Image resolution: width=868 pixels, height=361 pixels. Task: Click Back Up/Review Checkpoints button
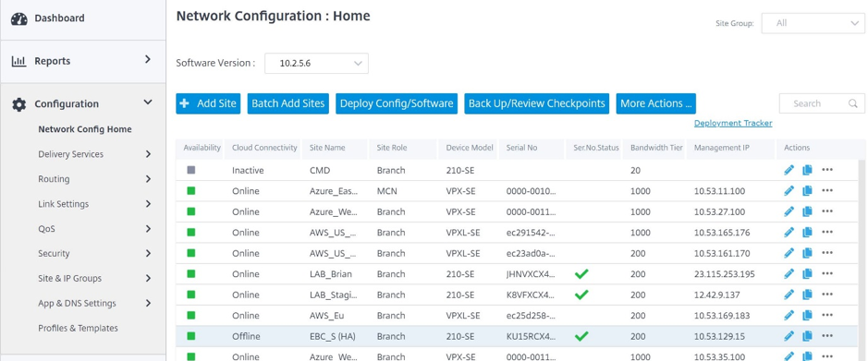click(x=536, y=103)
